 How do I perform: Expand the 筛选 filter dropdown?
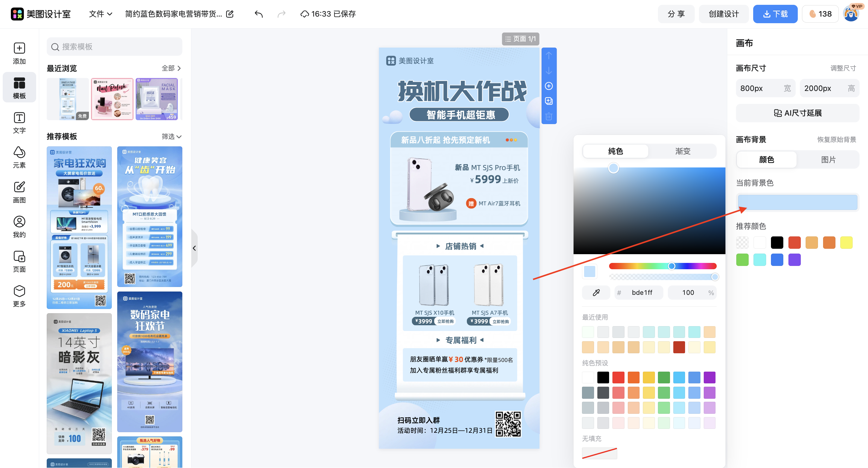[x=171, y=137]
